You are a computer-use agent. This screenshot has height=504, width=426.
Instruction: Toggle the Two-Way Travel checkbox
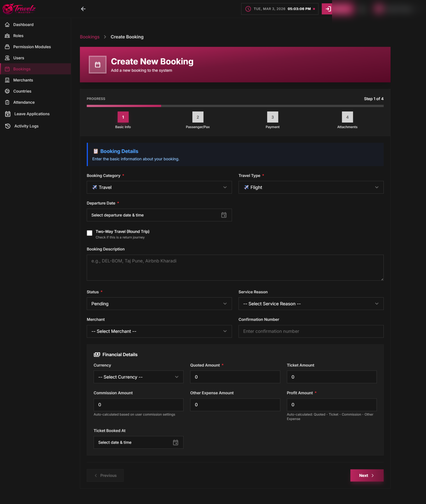90,233
